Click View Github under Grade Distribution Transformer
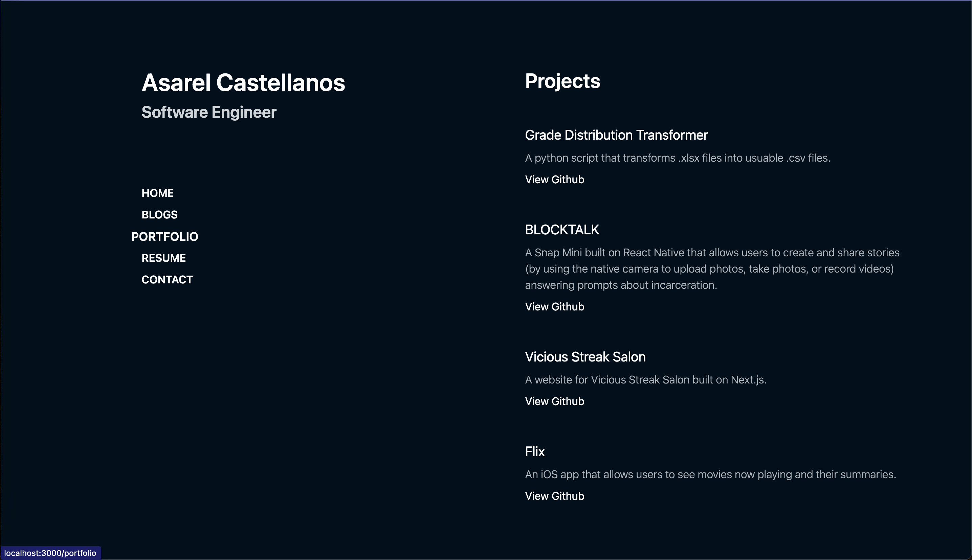 554,180
